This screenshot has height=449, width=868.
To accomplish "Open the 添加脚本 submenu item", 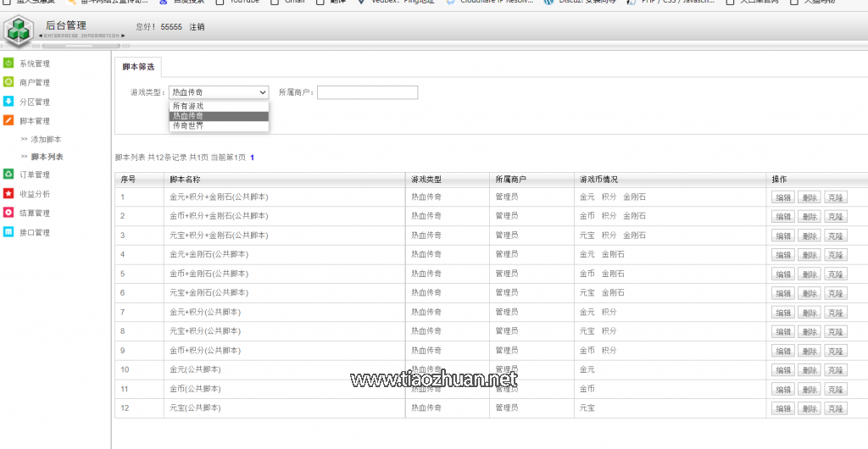I will tap(46, 139).
